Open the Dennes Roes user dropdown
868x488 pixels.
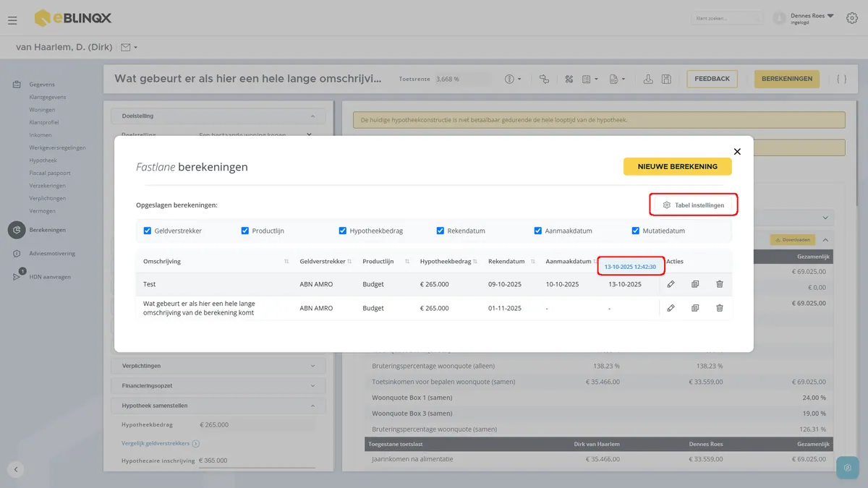point(830,15)
